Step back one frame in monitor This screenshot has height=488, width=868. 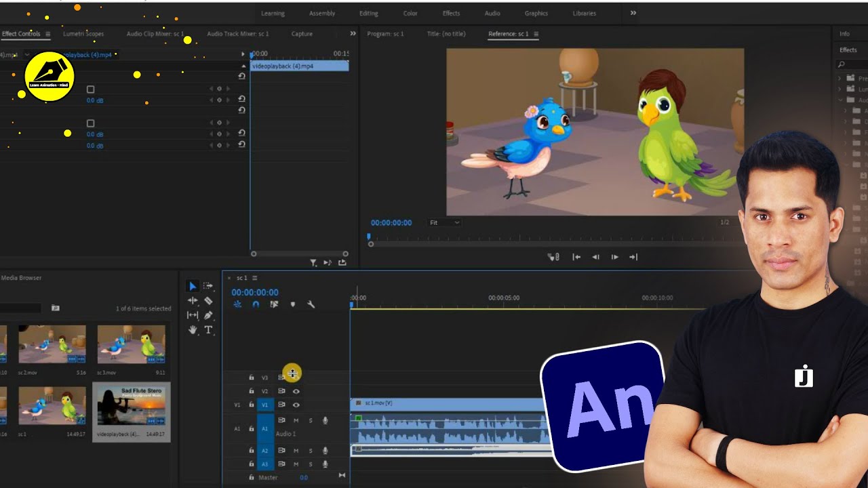click(x=595, y=257)
